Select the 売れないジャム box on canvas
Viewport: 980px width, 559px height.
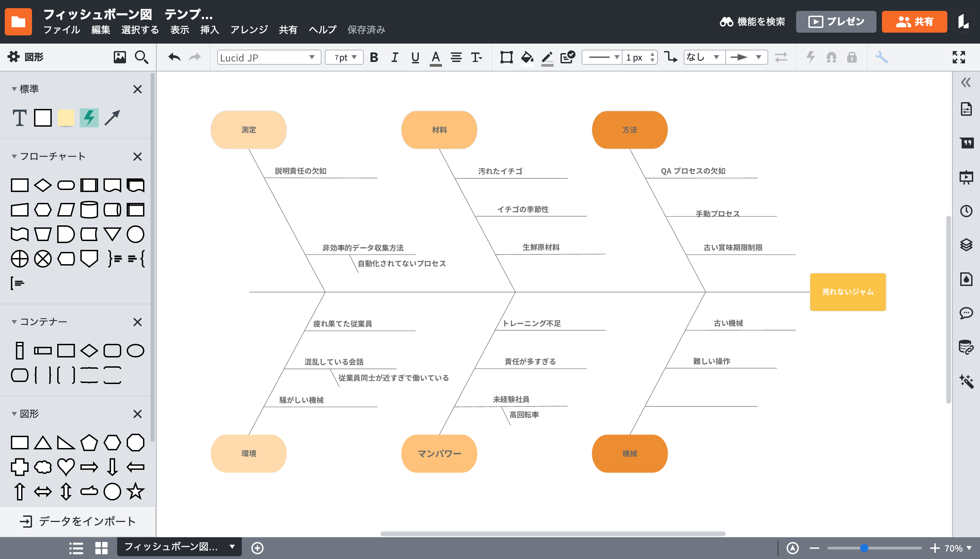[x=848, y=292]
